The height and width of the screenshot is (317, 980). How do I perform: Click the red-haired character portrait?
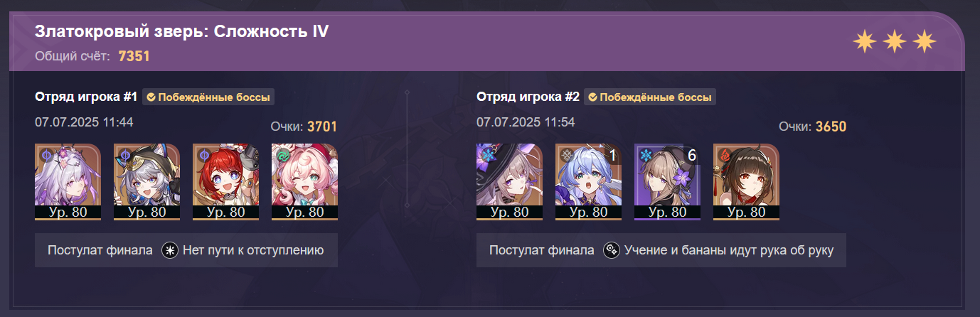tap(225, 182)
